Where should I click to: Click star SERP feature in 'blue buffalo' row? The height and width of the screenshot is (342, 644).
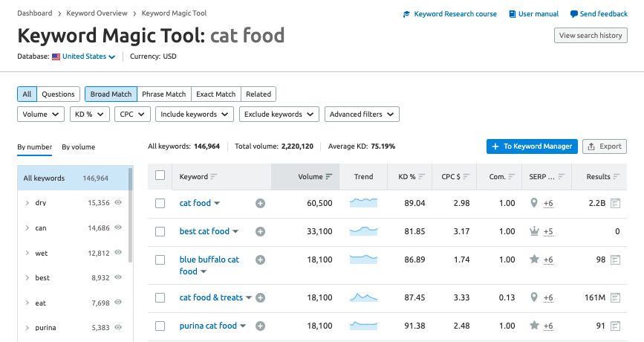(x=534, y=259)
